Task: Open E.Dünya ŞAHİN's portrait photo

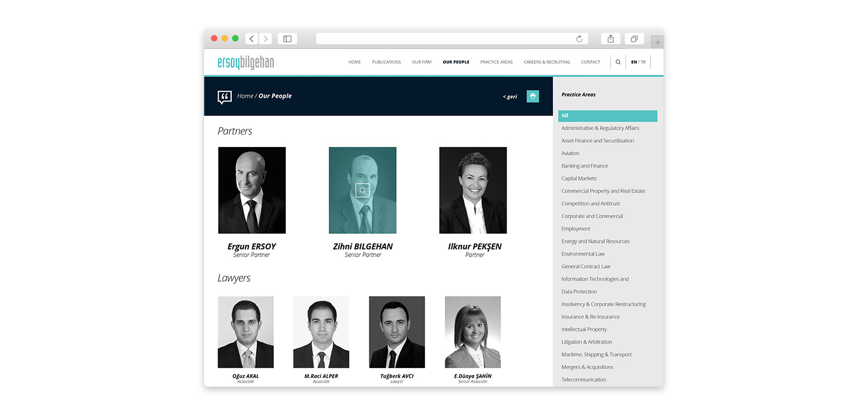Action: (x=473, y=332)
